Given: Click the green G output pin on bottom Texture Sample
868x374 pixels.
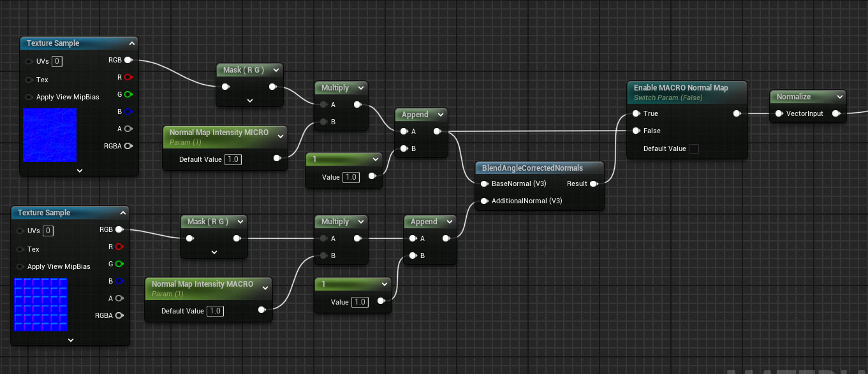Looking at the screenshot, I should 119,264.
